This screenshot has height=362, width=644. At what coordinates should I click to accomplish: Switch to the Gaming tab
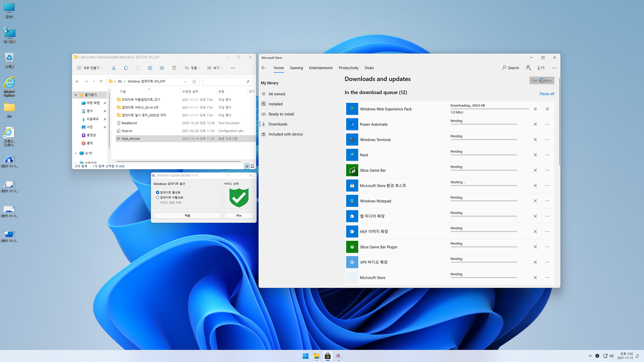pos(296,68)
